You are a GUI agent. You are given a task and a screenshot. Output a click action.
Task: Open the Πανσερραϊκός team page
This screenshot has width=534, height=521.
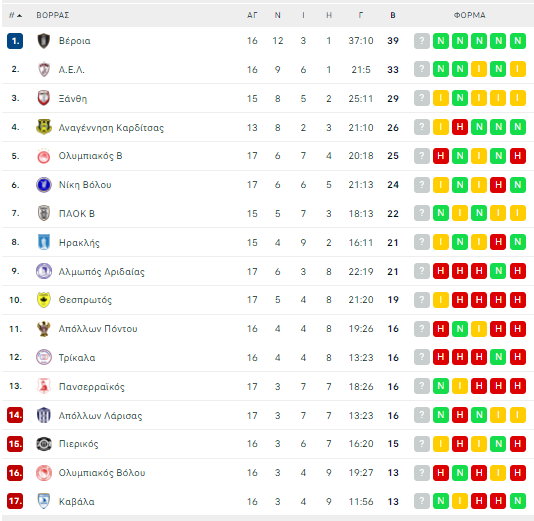click(92, 387)
